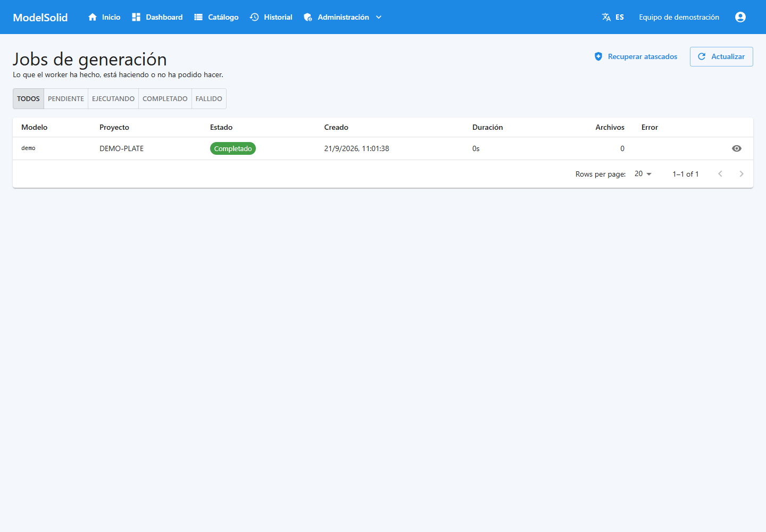
Task: Click the Error column header
Action: (x=650, y=127)
